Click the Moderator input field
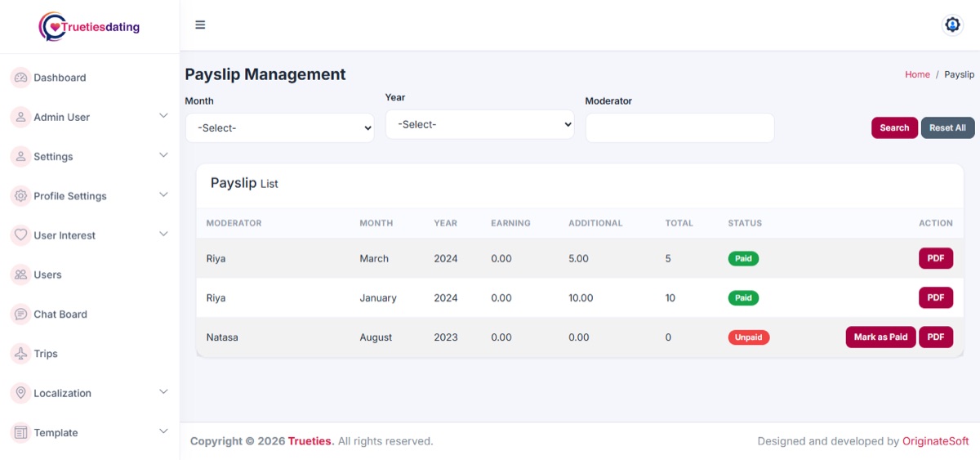 pos(680,127)
